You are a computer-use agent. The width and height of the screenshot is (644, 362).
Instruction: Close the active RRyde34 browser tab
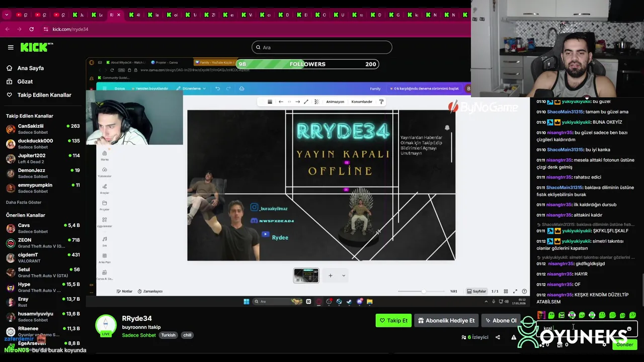pyautogui.click(x=119, y=15)
